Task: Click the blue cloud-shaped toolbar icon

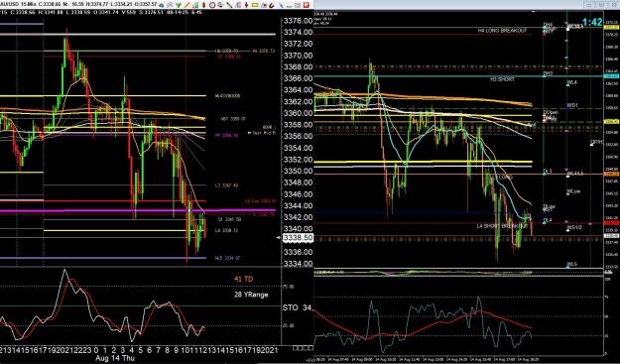Action: 162,5
